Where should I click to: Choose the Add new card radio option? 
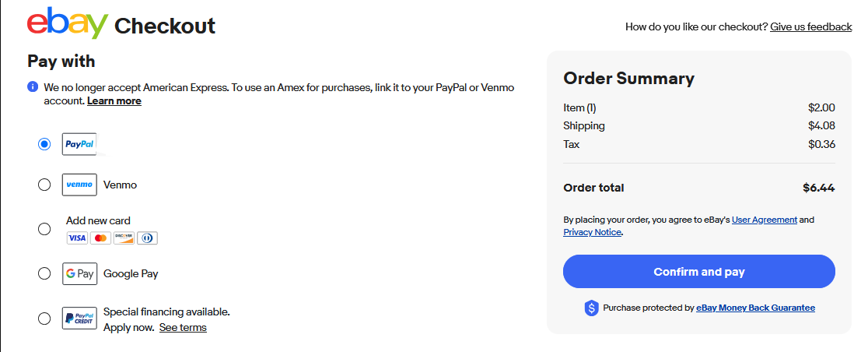point(44,229)
